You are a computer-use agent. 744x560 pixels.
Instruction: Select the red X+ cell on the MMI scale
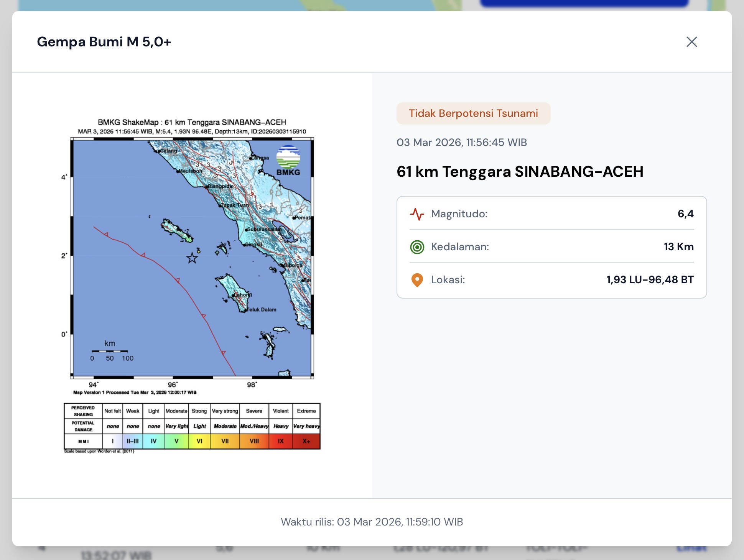click(x=306, y=441)
